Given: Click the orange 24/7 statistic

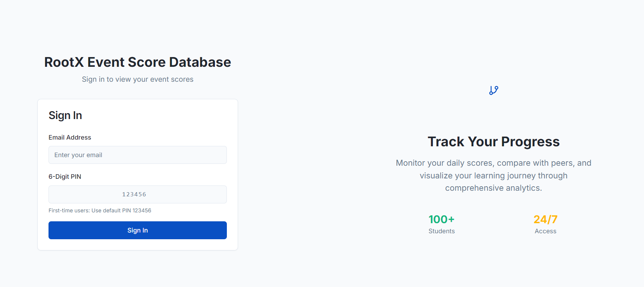Looking at the screenshot, I should click(x=545, y=219).
